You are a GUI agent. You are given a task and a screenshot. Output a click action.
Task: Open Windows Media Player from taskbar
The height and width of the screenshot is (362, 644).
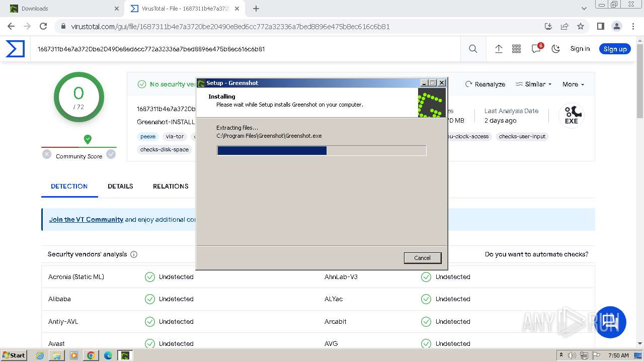[x=74, y=355]
